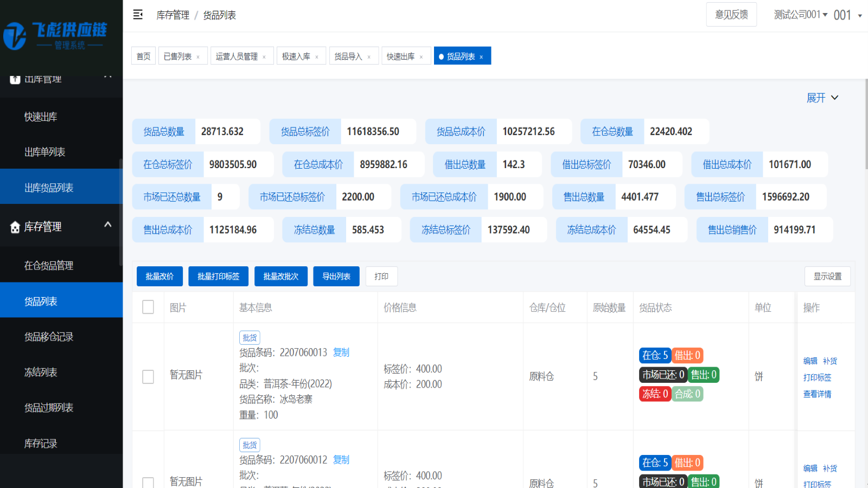Image resolution: width=868 pixels, height=488 pixels.
Task: Copy barcode 2207060013 via 复制 link
Action: tap(341, 352)
